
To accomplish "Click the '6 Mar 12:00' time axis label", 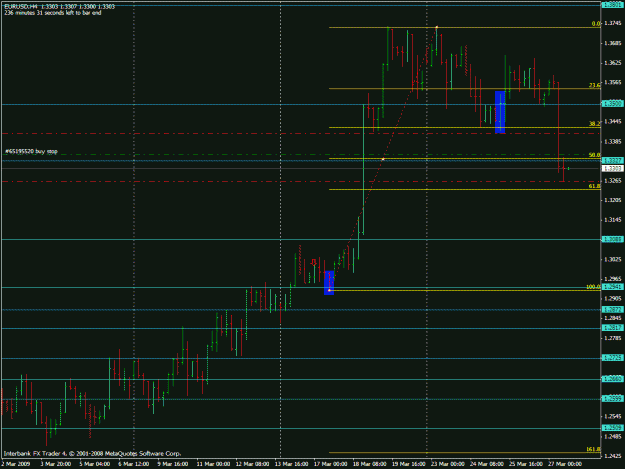I will (134, 464).
